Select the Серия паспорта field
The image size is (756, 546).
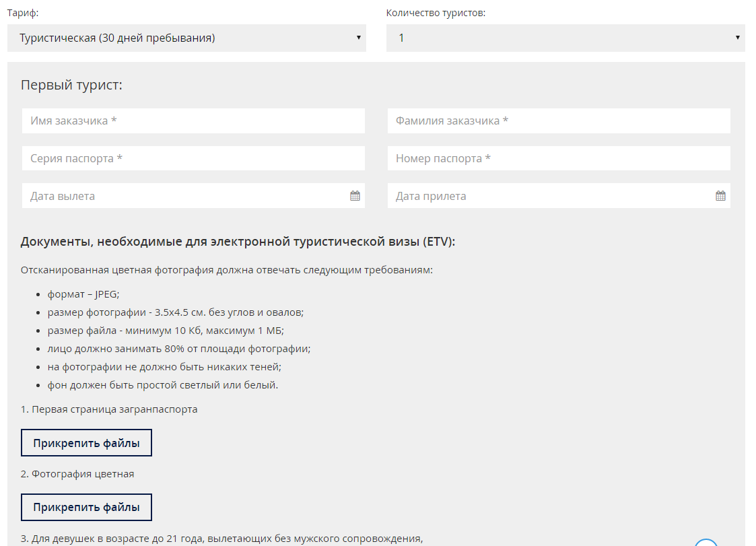coord(193,159)
